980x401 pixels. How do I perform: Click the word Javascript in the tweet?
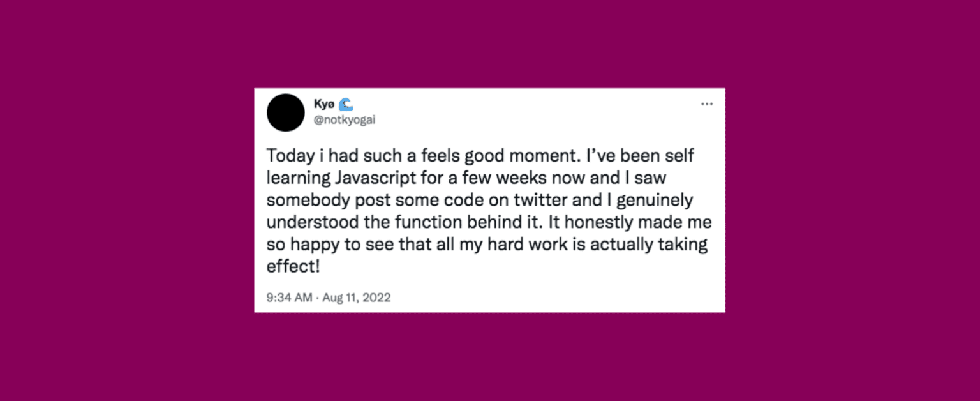click(x=375, y=178)
